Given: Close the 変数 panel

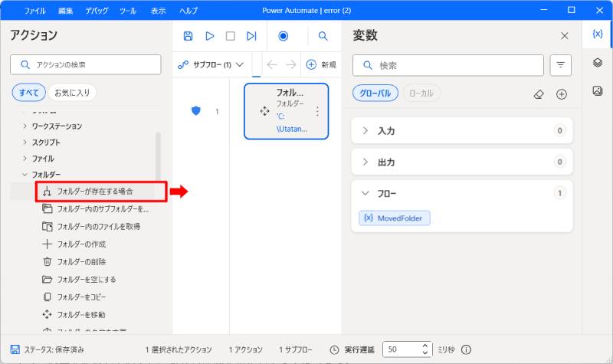Looking at the screenshot, I should click(565, 36).
